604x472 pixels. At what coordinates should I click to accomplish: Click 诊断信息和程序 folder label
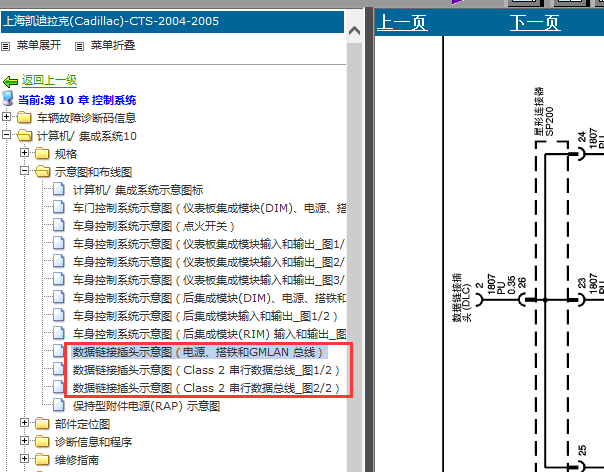93,442
